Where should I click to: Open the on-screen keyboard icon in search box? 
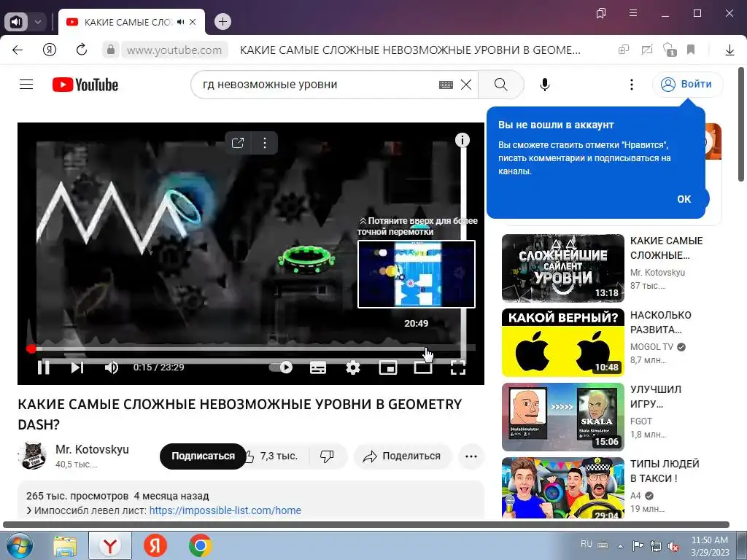tap(446, 85)
